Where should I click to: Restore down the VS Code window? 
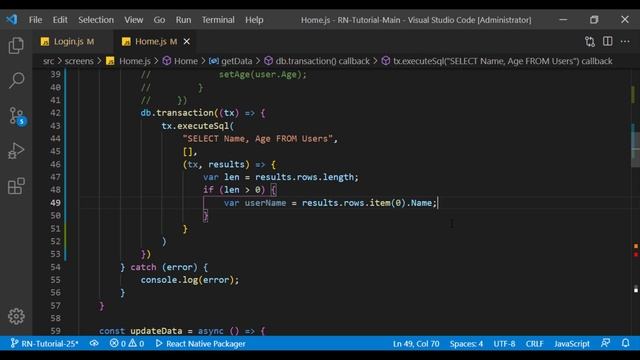click(x=594, y=20)
